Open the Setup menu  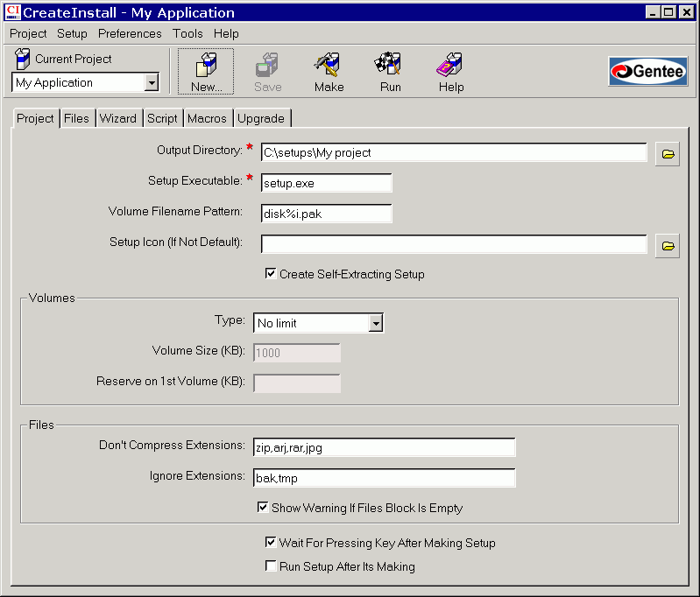[72, 33]
